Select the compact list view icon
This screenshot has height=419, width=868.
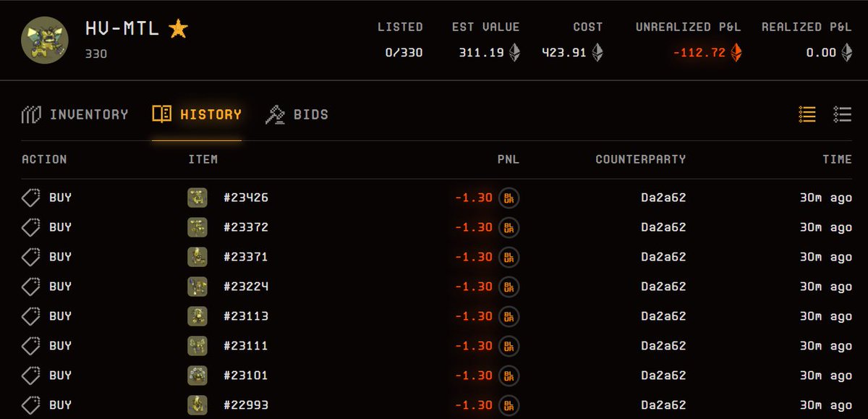tap(807, 114)
